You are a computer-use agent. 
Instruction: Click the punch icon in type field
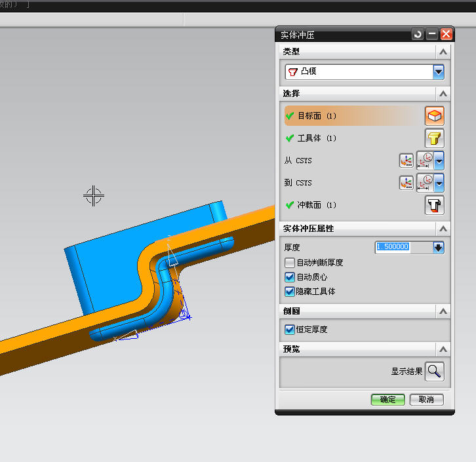coord(292,72)
